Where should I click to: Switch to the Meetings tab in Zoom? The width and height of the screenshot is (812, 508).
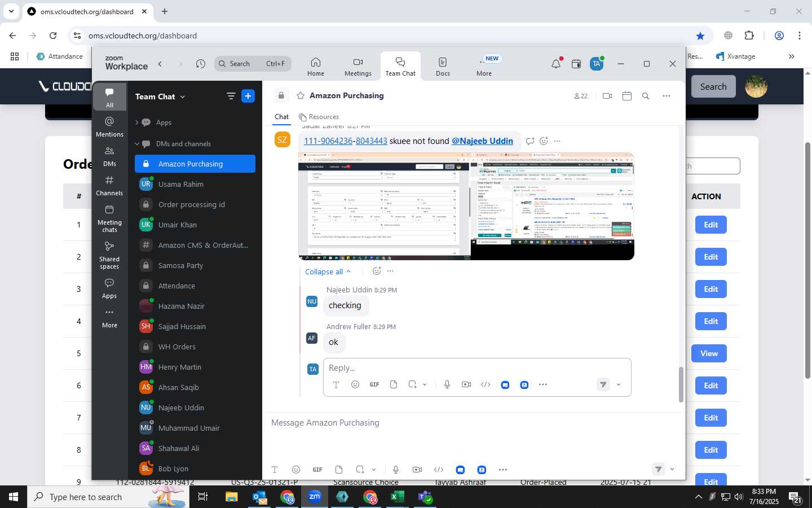tap(358, 67)
